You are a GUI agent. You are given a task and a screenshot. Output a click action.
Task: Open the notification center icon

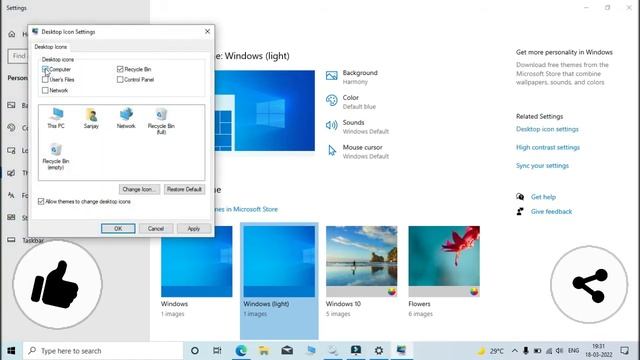tap(624, 351)
